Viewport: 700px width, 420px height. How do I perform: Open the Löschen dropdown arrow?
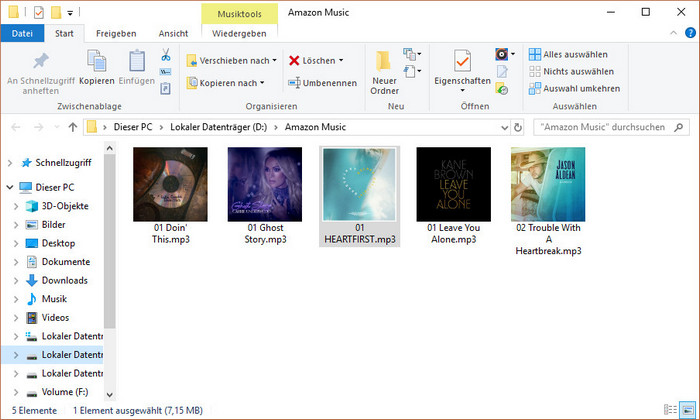(x=341, y=60)
